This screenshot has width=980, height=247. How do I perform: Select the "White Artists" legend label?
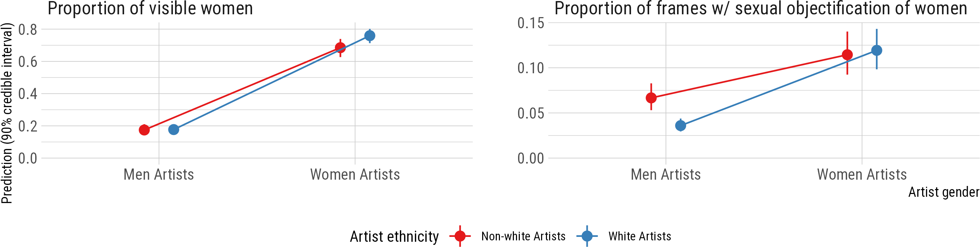click(639, 236)
